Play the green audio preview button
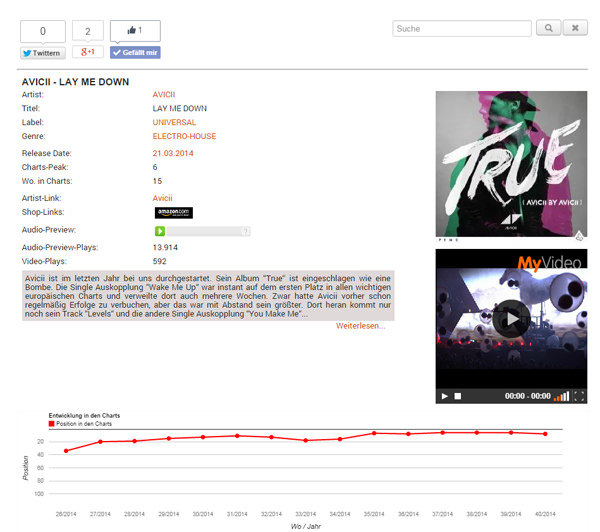Image resolution: width=600 pixels, height=532 pixels. click(160, 231)
